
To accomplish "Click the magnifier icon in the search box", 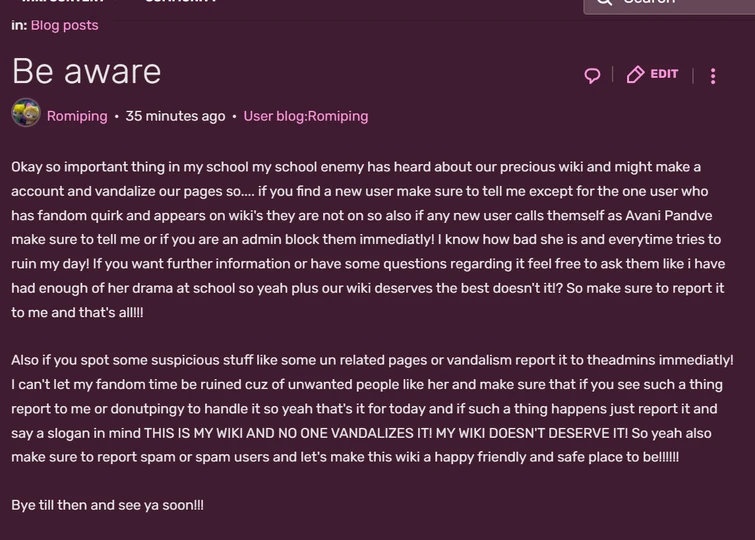I will tap(604, 2).
